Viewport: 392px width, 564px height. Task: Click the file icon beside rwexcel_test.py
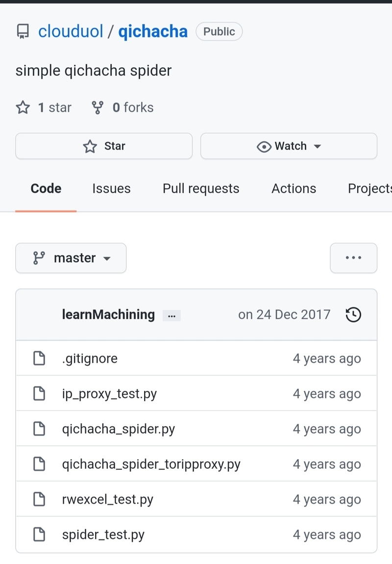[x=39, y=499]
